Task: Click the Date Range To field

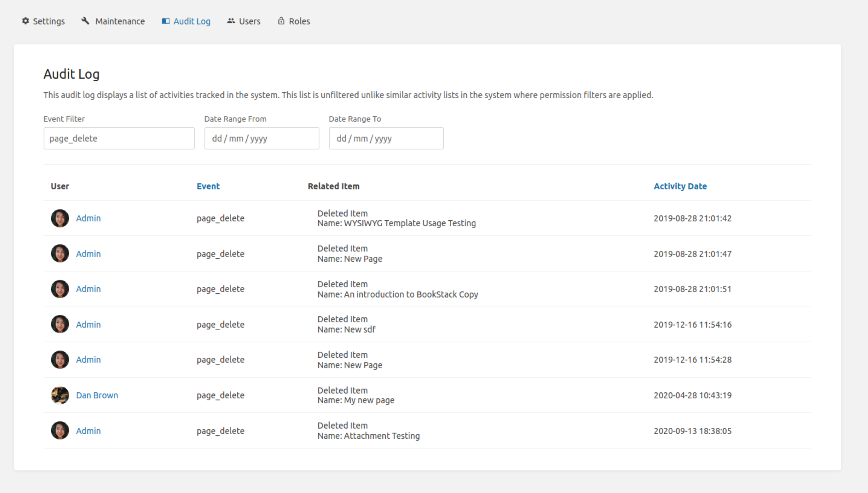Action: coord(386,138)
